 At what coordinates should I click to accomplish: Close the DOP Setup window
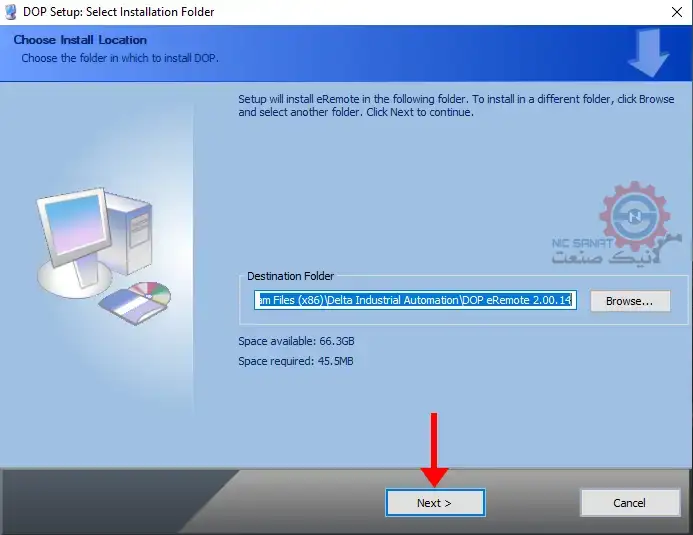pos(677,12)
